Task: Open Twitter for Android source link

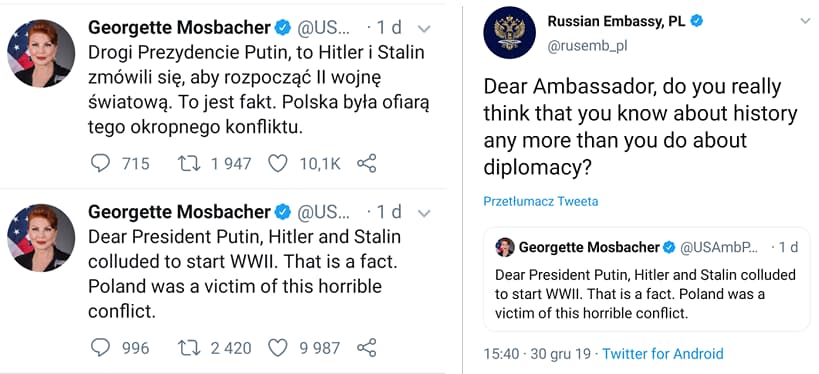Action: [663, 354]
